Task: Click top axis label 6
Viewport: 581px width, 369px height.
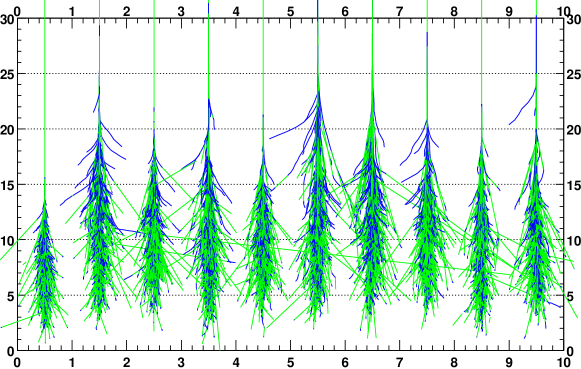Action: point(345,12)
